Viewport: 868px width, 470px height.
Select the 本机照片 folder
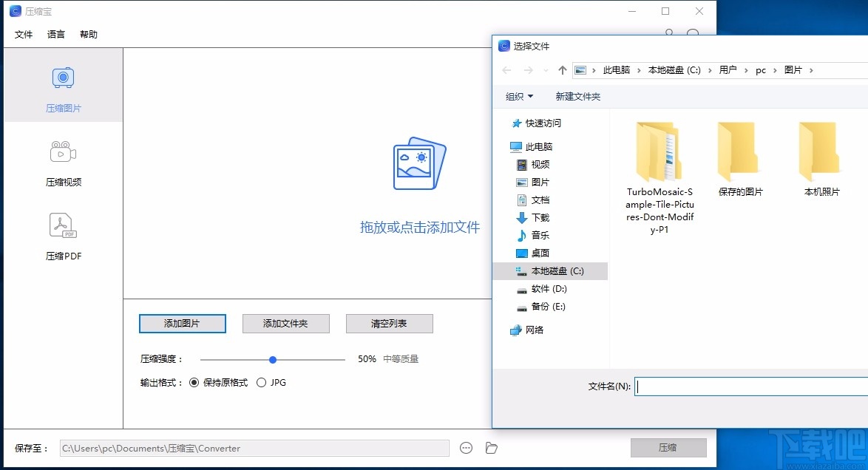coord(821,160)
